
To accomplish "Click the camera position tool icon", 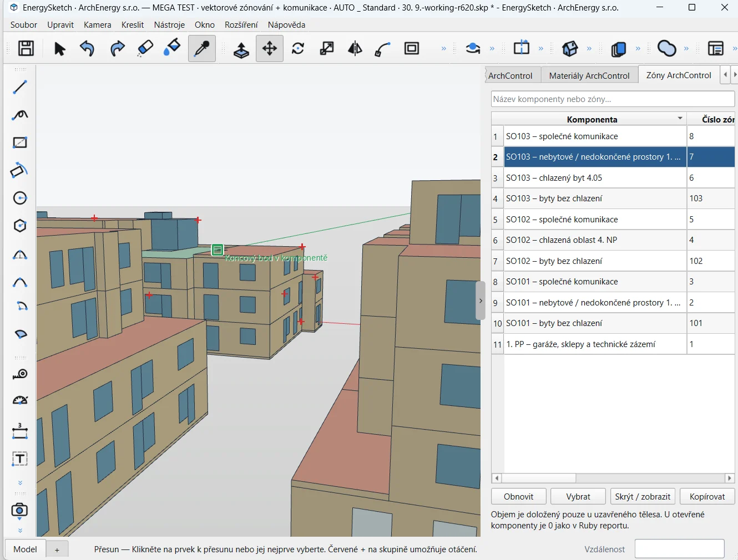I will click(x=20, y=510).
